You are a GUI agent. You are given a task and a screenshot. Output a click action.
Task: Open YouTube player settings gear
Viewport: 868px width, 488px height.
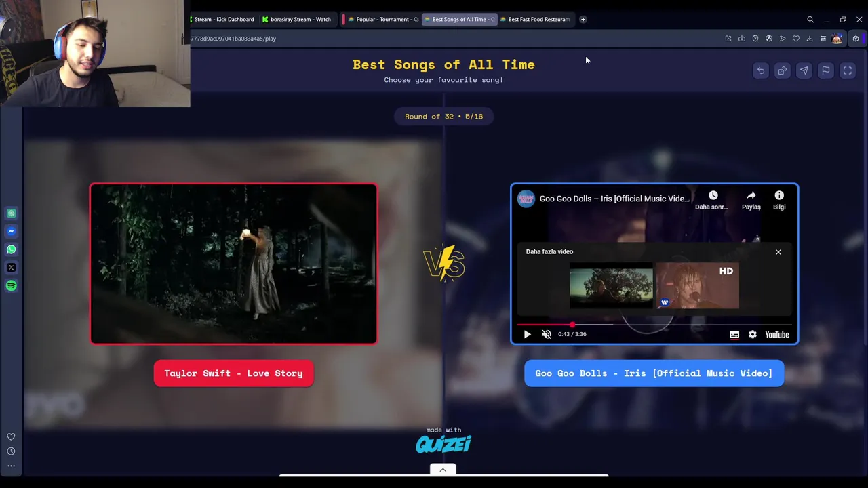[753, 334]
